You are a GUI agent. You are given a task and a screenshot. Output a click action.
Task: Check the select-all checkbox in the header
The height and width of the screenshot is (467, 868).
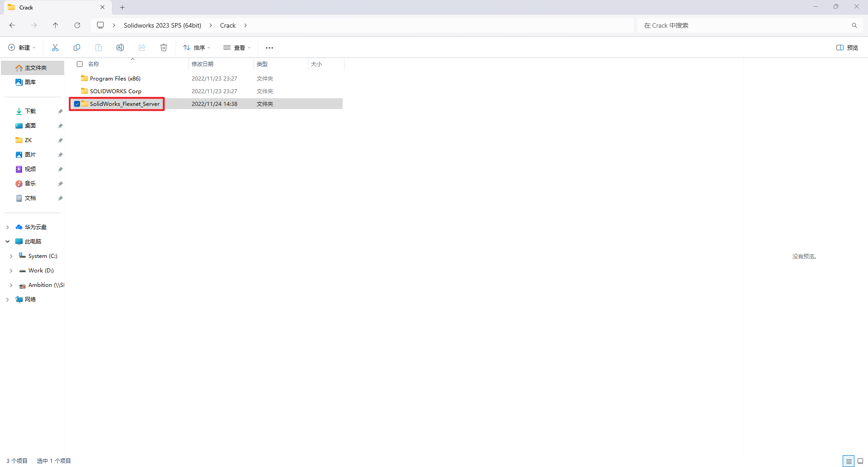pos(80,64)
